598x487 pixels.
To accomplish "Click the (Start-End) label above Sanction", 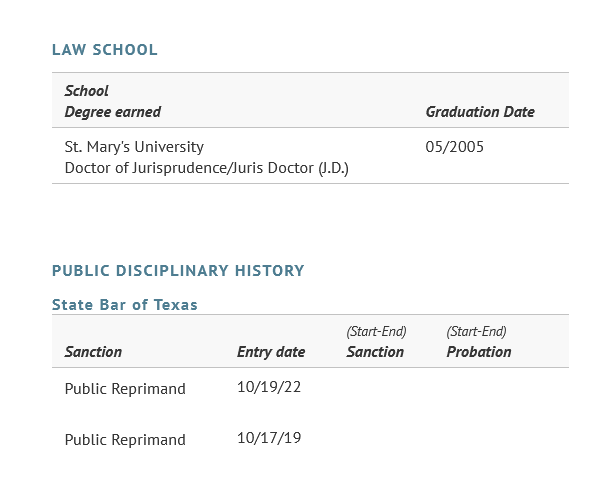I will coord(376,331).
